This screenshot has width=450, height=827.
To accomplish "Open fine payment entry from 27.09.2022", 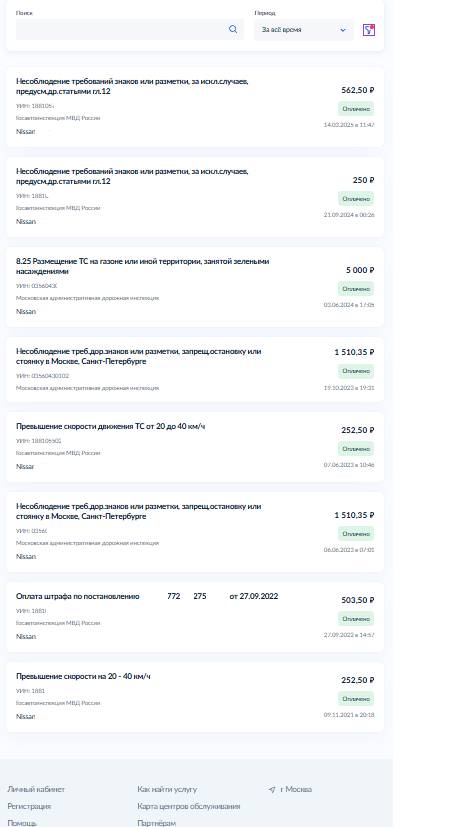I will click(195, 617).
